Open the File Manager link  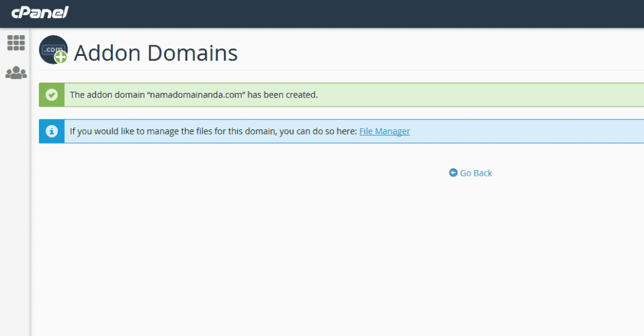[384, 131]
